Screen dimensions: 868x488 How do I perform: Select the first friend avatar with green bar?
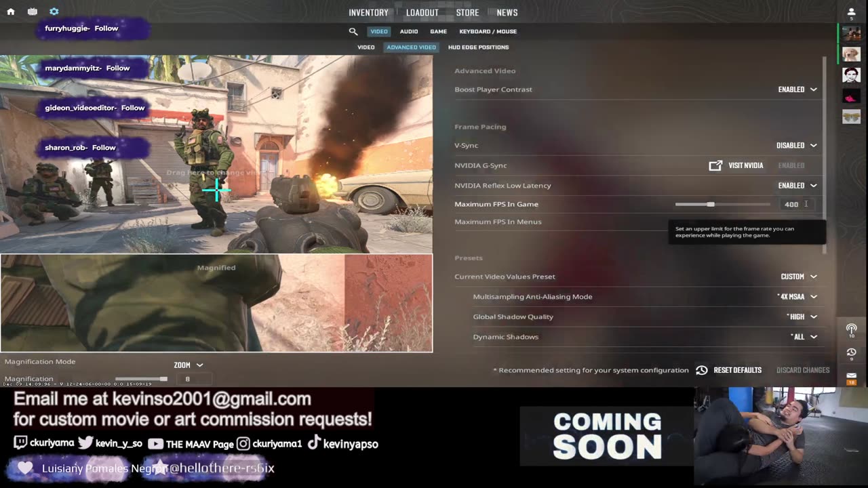(x=851, y=32)
